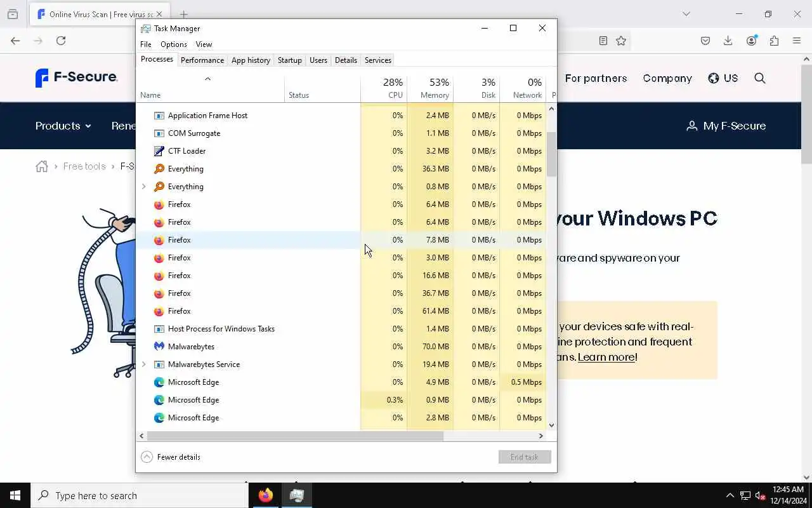Click the taskbar clock showing 12:45 AM
Viewport: 812px width, 508px height.
tap(788, 495)
